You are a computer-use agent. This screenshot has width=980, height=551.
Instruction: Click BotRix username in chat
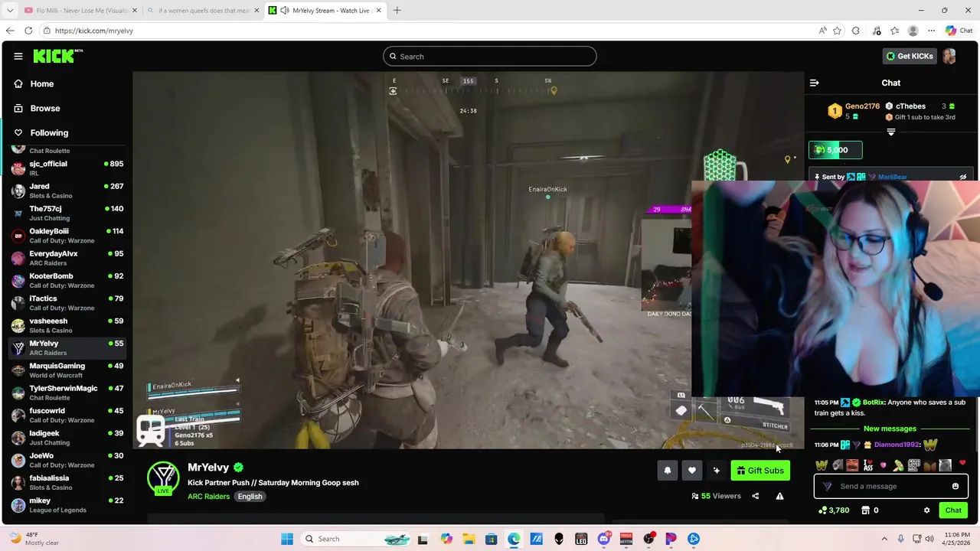pos(874,403)
